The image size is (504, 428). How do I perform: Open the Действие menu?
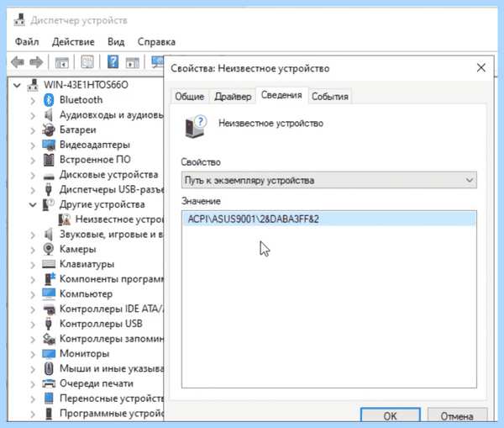click(x=73, y=42)
